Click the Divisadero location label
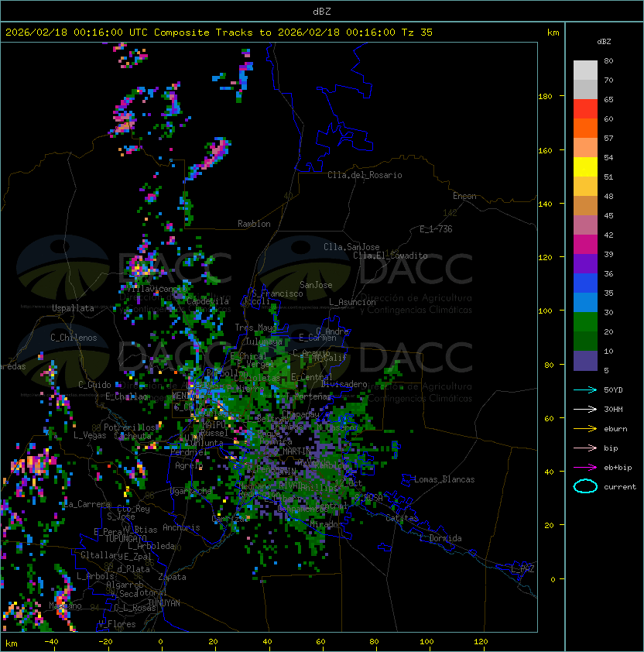 (344, 384)
